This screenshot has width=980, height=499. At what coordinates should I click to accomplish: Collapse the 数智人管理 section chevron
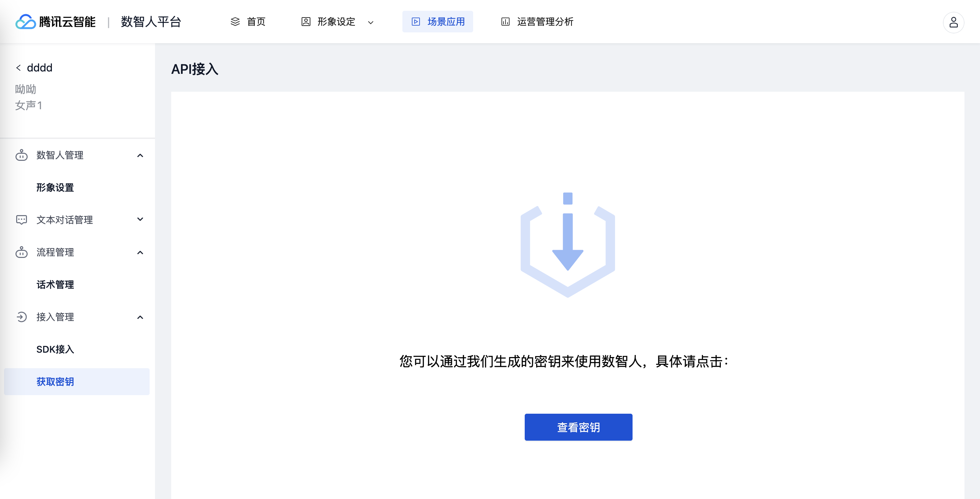[x=140, y=155]
